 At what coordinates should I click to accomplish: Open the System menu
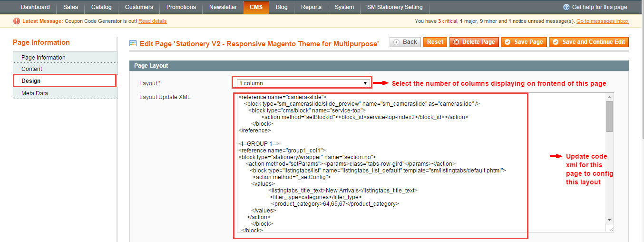tap(344, 7)
